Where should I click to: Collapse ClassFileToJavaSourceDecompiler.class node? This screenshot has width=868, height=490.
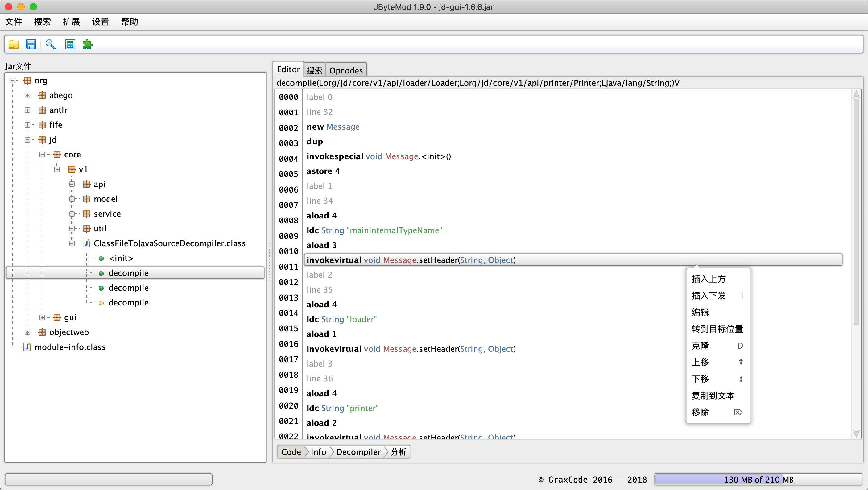point(72,243)
